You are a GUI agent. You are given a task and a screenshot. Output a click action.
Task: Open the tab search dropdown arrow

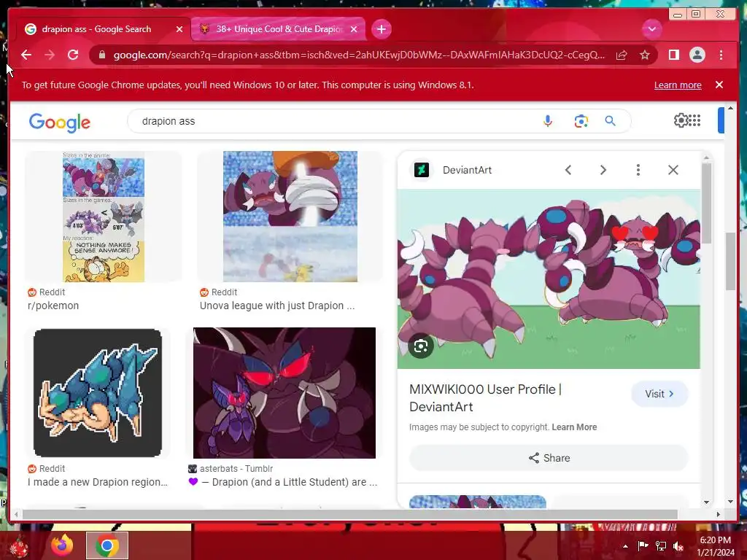[651, 29]
